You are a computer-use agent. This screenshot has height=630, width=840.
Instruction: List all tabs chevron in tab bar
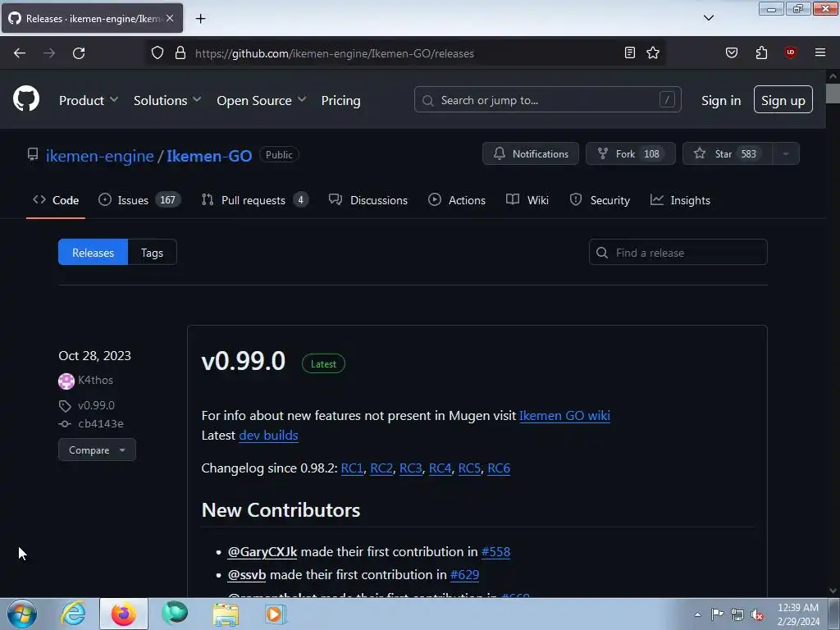708,18
